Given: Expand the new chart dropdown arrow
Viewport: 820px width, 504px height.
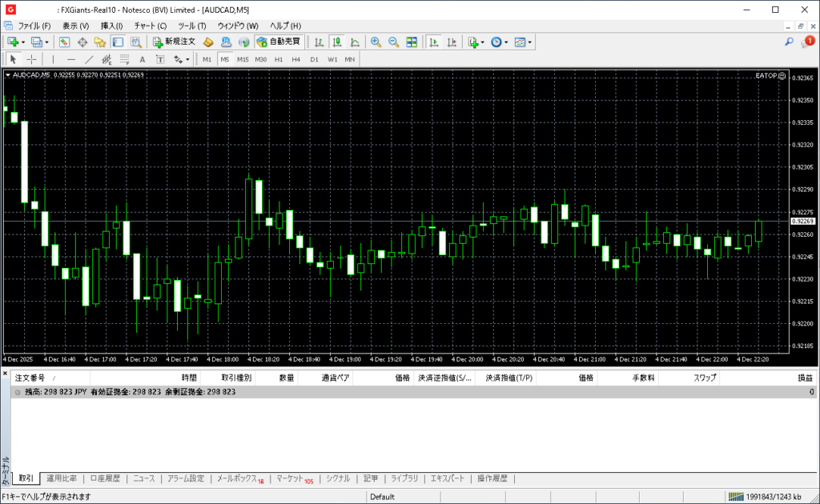Looking at the screenshot, I should (x=23, y=42).
